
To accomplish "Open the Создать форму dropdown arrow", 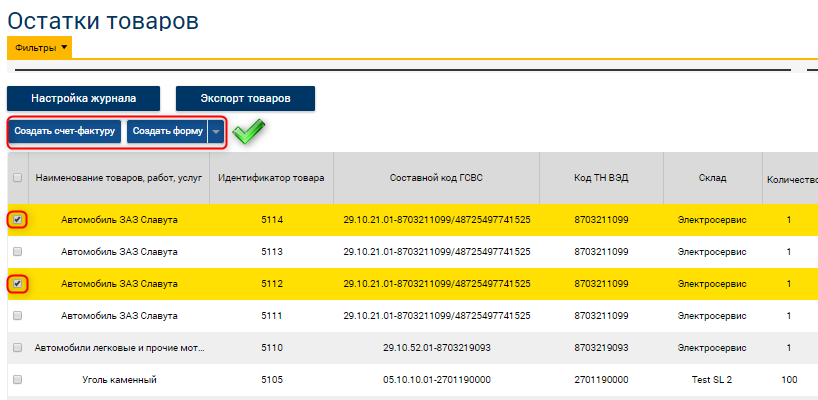I will click(216, 132).
